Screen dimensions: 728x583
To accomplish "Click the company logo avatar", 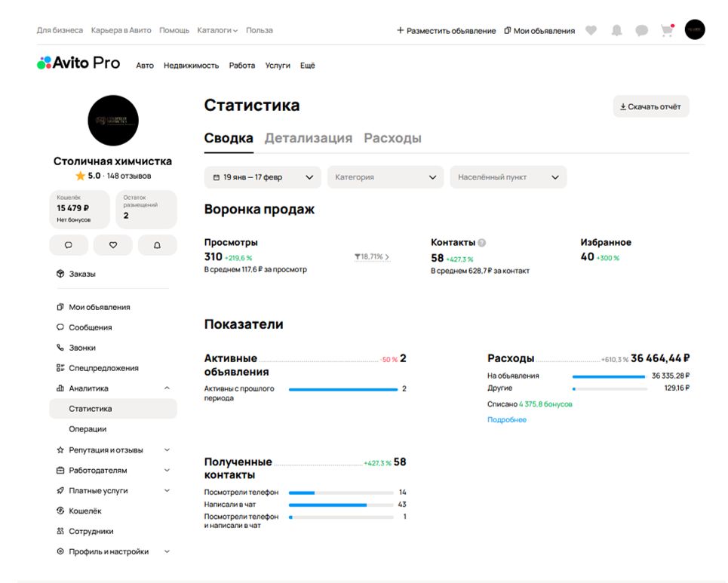I will tap(113, 121).
